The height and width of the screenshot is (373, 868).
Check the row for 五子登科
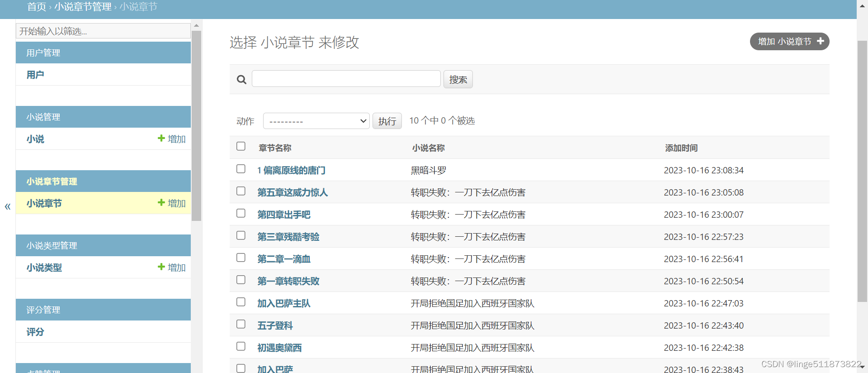click(241, 324)
